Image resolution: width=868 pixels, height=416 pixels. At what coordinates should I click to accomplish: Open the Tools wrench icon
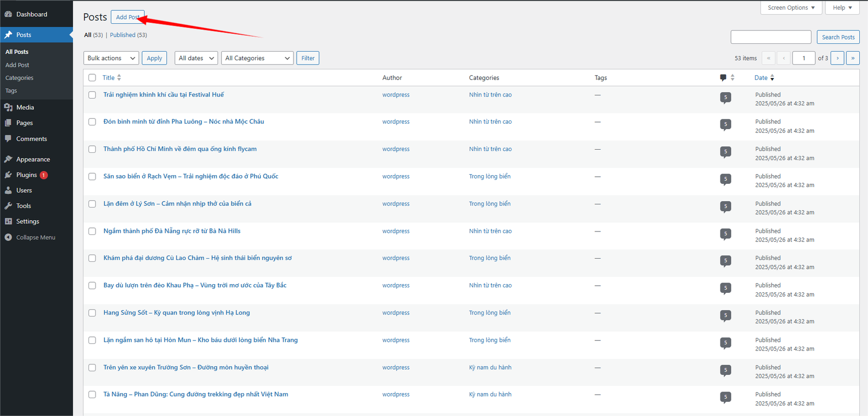[x=8, y=206]
